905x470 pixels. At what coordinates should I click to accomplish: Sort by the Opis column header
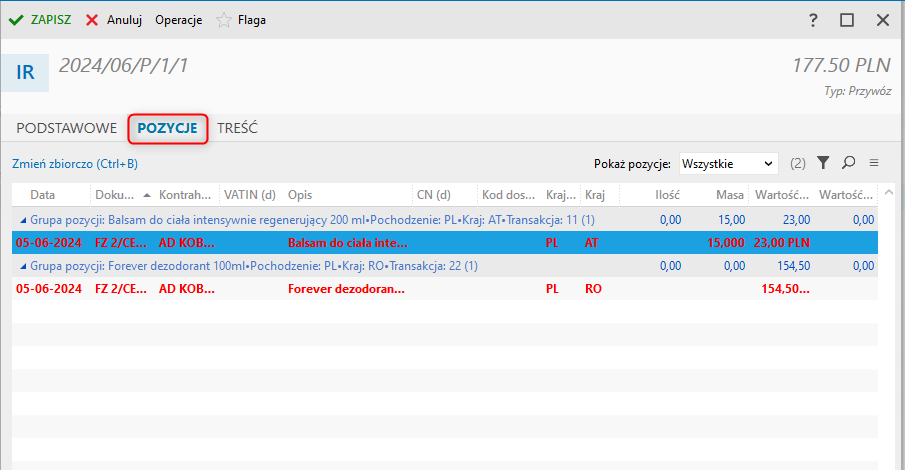click(300, 195)
